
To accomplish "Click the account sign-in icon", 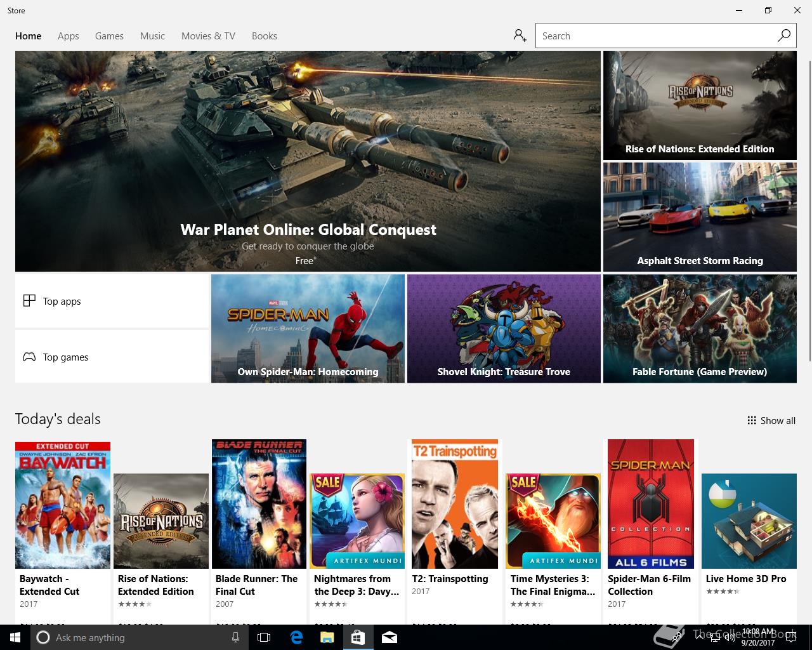I will (520, 36).
